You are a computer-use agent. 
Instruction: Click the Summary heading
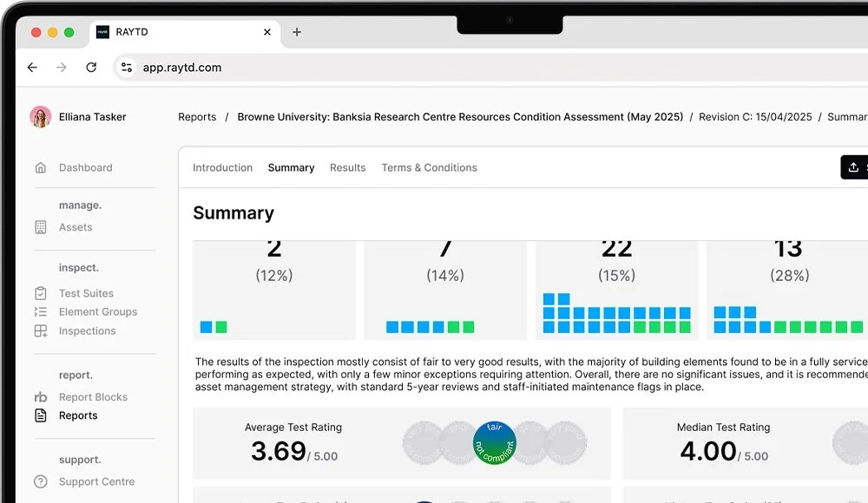click(233, 213)
